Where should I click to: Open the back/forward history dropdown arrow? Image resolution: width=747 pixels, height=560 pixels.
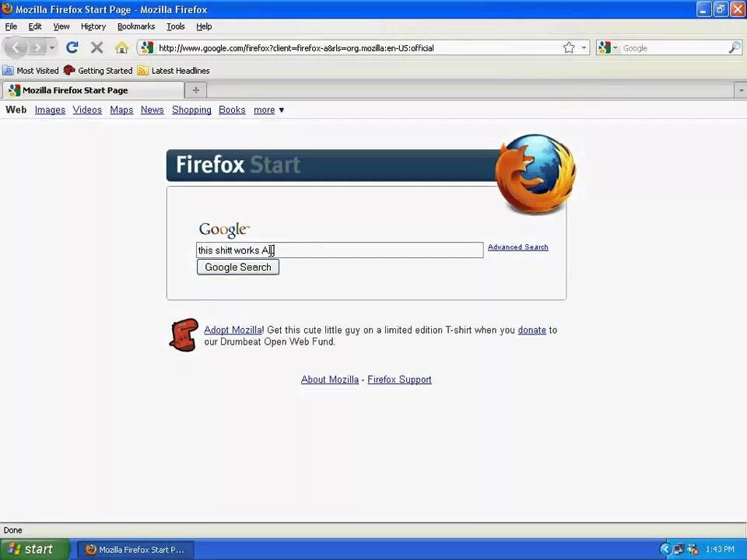pos(52,47)
